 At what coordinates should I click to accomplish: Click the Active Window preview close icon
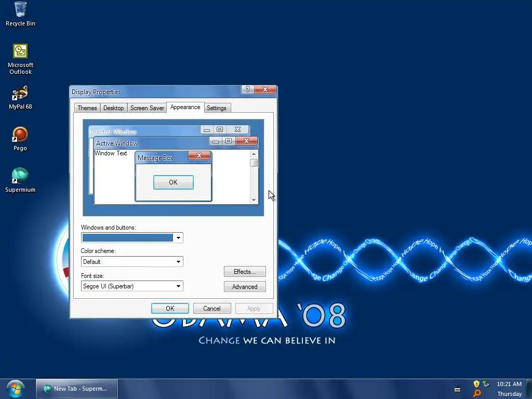click(x=246, y=141)
